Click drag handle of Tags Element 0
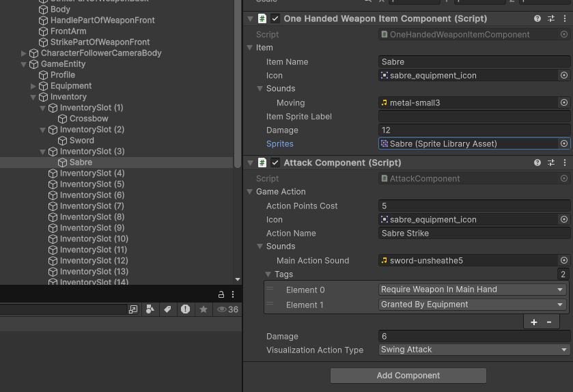This screenshot has width=573, height=392. tap(270, 288)
